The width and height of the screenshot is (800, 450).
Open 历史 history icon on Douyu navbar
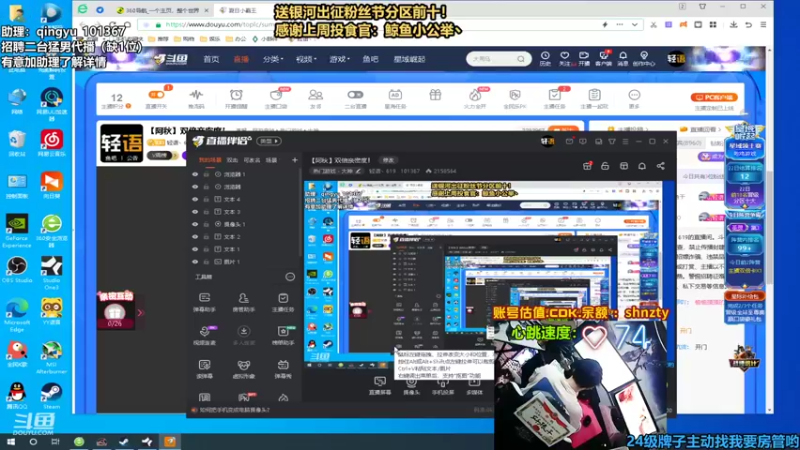pos(545,59)
